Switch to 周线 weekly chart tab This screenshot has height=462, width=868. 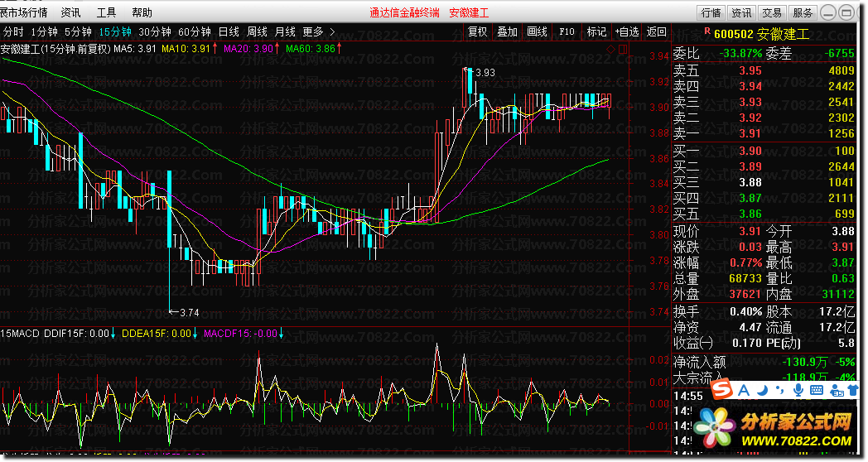(257, 31)
